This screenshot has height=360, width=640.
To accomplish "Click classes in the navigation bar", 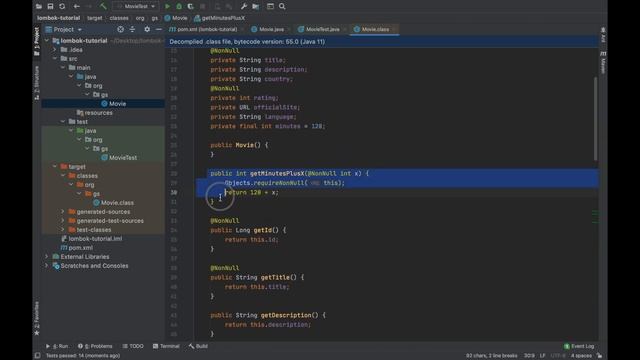I will (119, 18).
